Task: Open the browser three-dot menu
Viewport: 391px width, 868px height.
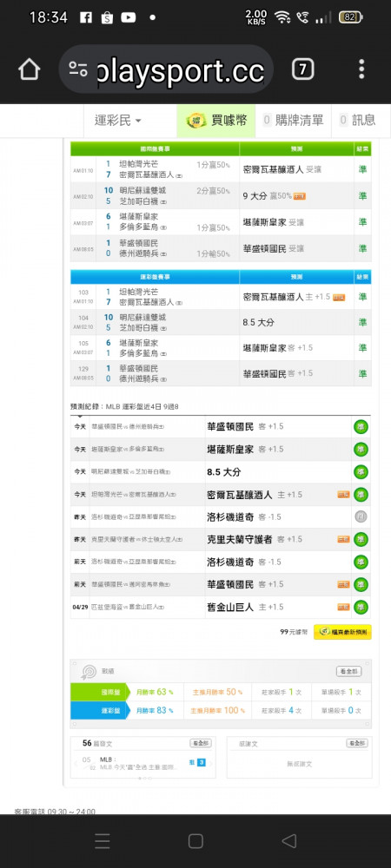Action: [361, 69]
